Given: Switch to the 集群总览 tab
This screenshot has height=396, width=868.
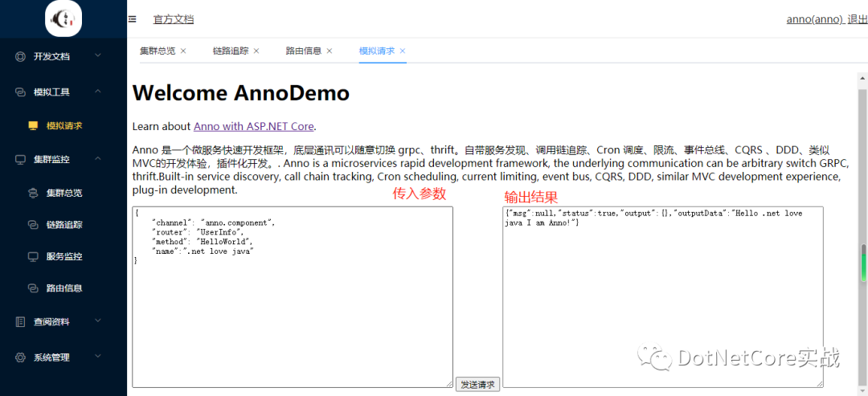Looking at the screenshot, I should tap(158, 51).
